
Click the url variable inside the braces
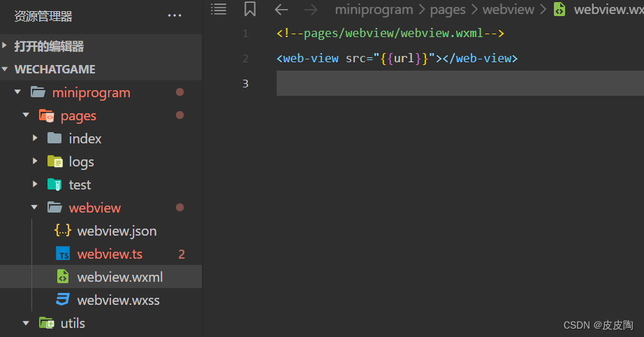404,58
